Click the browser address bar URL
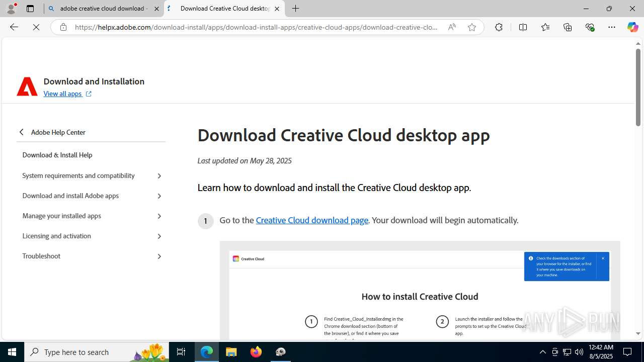Screen dimensions: 644x362 (x=257, y=27)
